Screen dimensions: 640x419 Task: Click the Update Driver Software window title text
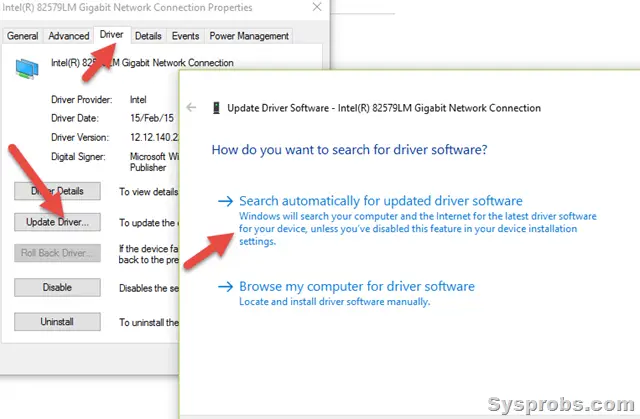tap(384, 108)
